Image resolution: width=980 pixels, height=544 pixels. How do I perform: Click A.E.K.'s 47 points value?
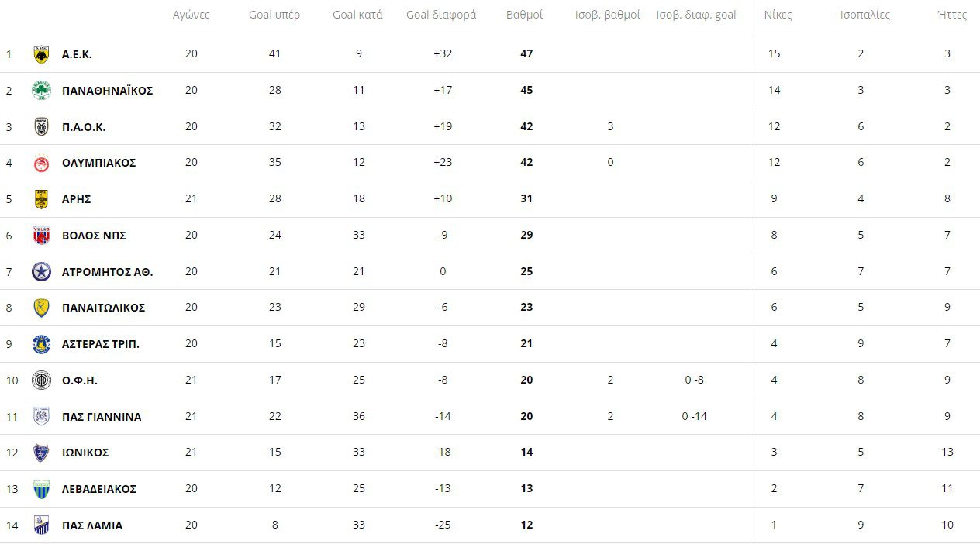[x=526, y=54]
